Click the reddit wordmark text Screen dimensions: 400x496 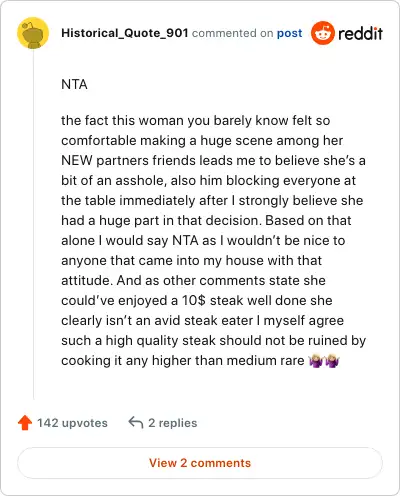point(360,33)
